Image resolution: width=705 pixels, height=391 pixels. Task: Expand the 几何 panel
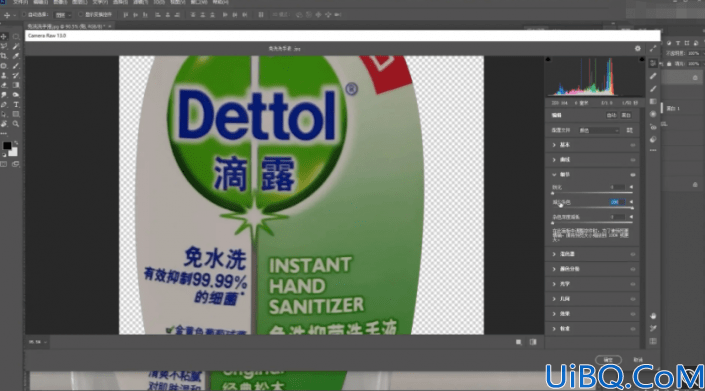point(554,299)
